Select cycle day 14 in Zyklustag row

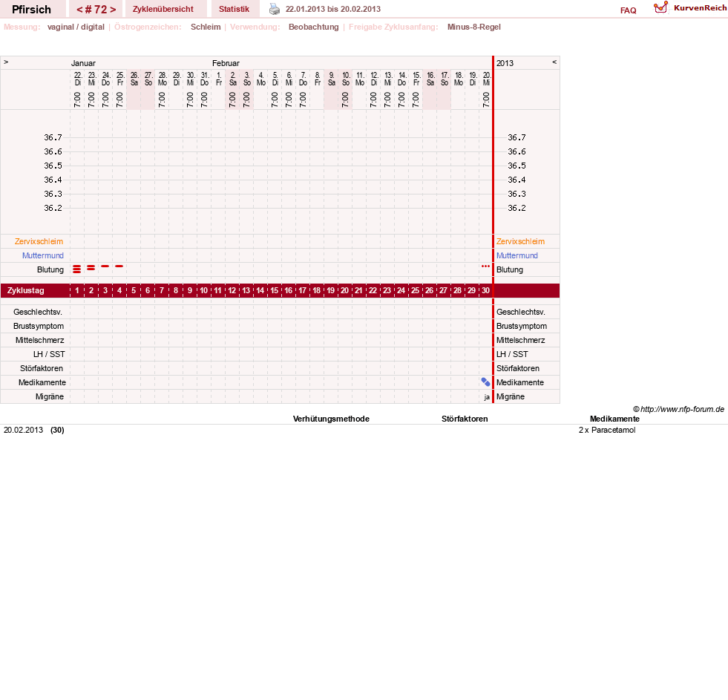click(x=260, y=290)
